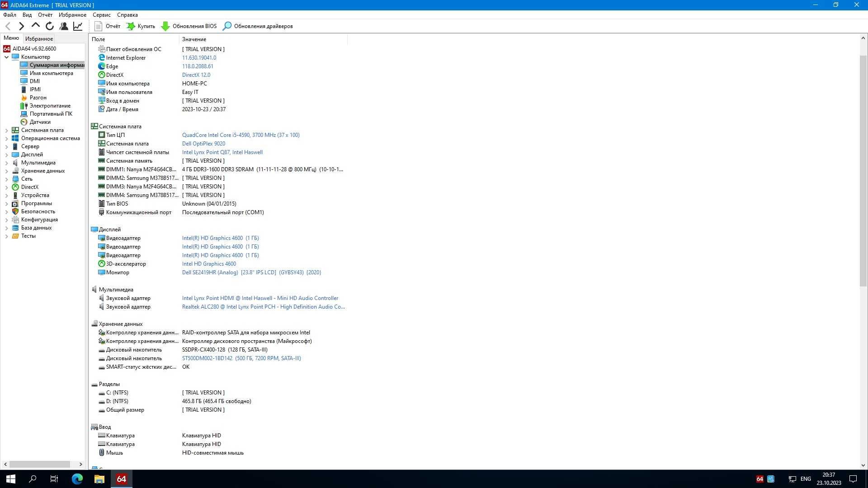Open the ST500DM002-1BD142 disk drive link
868x488 pixels.
[241, 358]
